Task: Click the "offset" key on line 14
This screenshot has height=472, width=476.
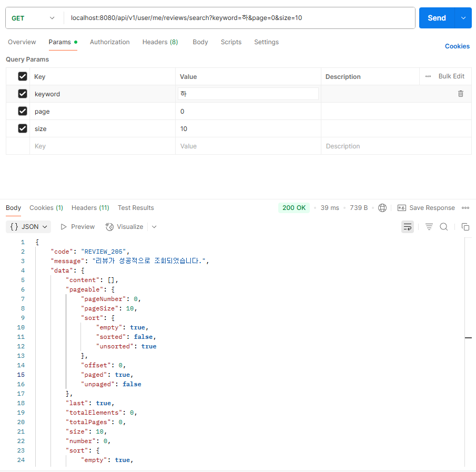Action: pos(96,365)
